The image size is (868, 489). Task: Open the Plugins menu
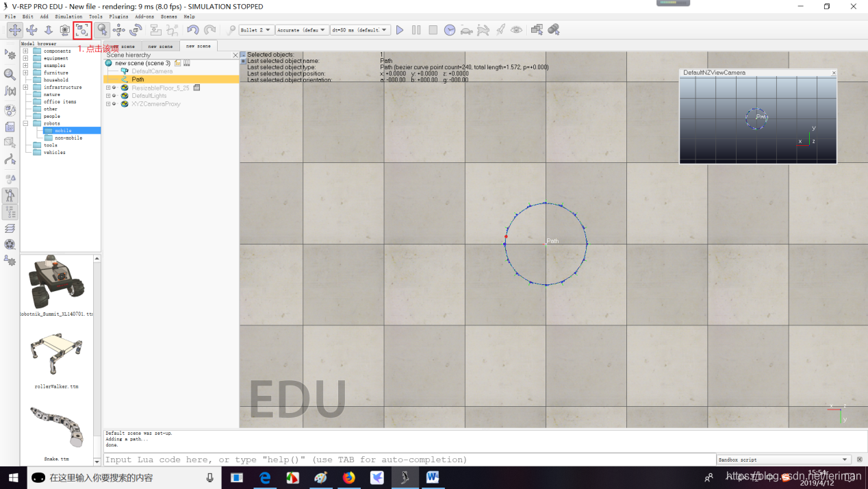click(x=119, y=16)
